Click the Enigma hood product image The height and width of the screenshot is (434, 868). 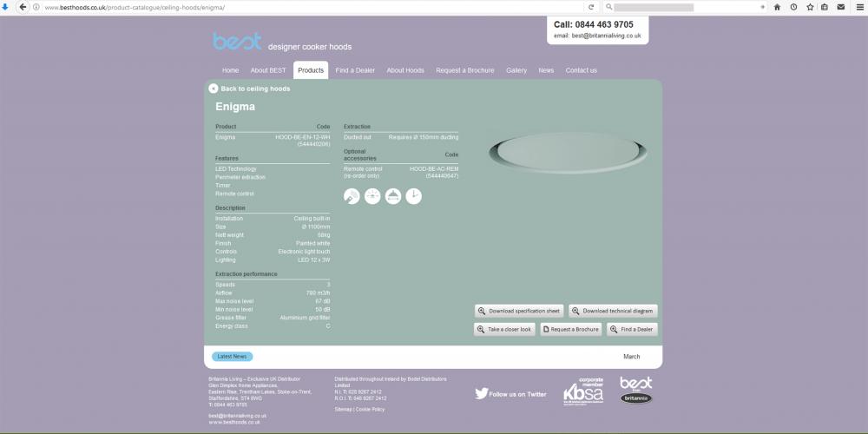point(568,153)
